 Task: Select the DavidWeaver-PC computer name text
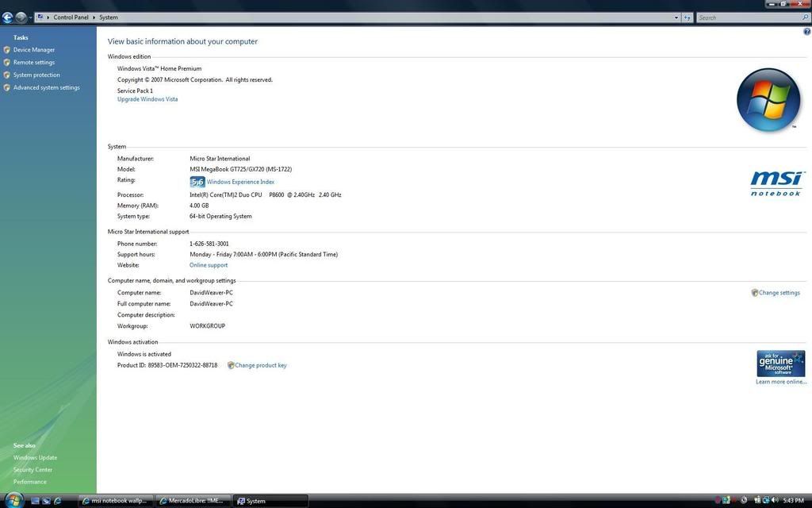[x=211, y=293]
